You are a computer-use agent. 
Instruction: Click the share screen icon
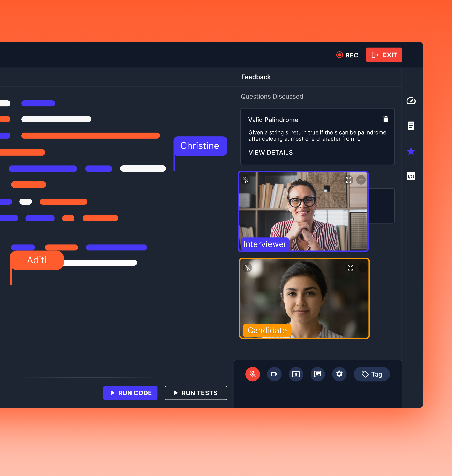[296, 374]
